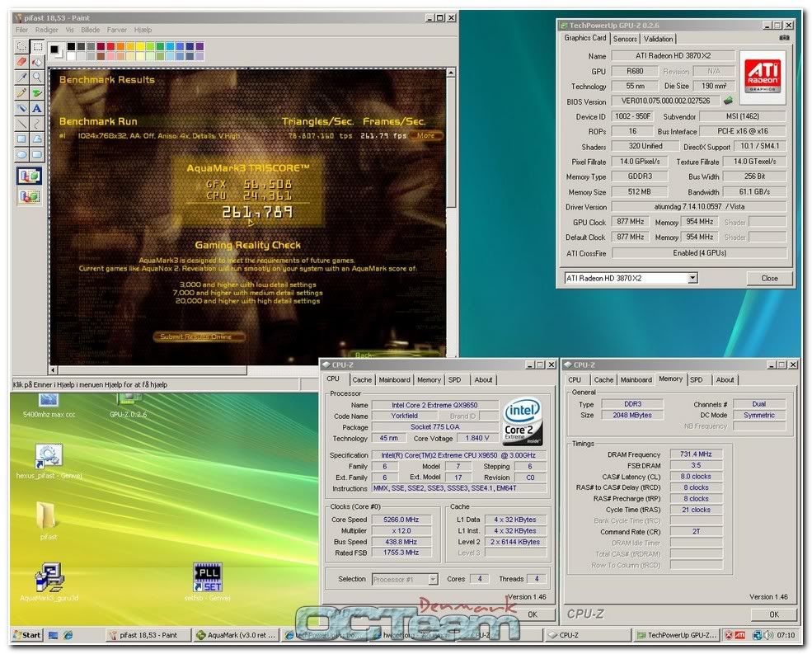The height and width of the screenshot is (654, 812).
Task: Open the Farver menu in Paint
Action: pos(117,30)
